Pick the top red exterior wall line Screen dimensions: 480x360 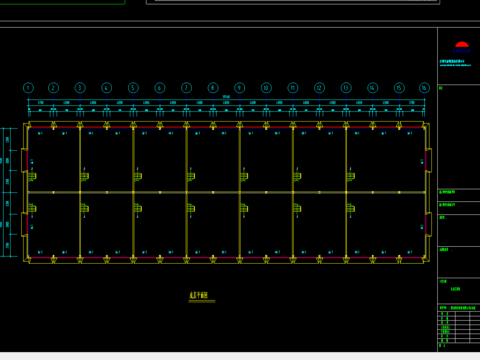pyautogui.click(x=226, y=127)
